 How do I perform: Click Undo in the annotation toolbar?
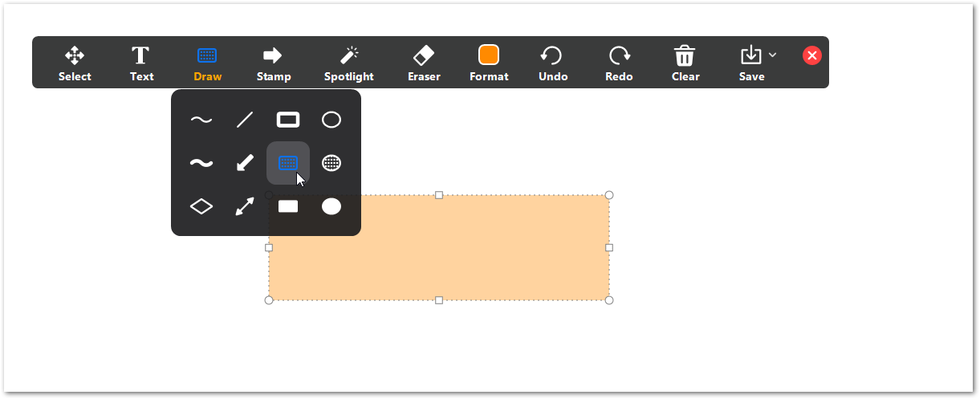coord(552,63)
